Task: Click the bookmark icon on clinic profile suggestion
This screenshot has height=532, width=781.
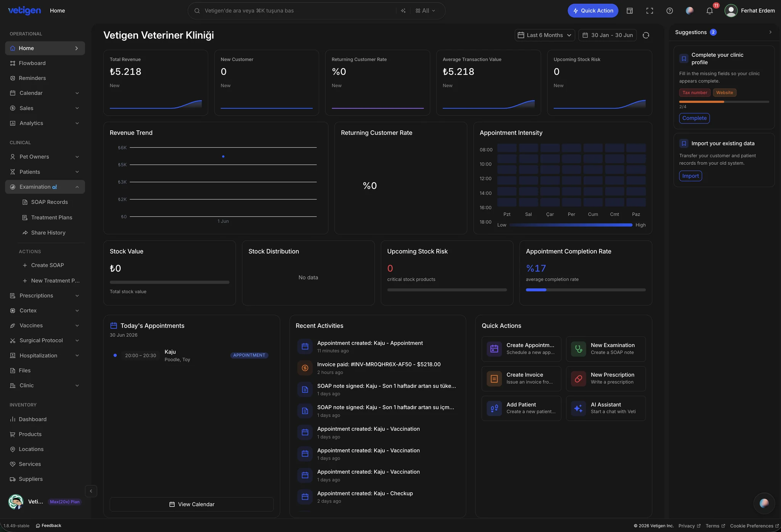Action: 684,59
